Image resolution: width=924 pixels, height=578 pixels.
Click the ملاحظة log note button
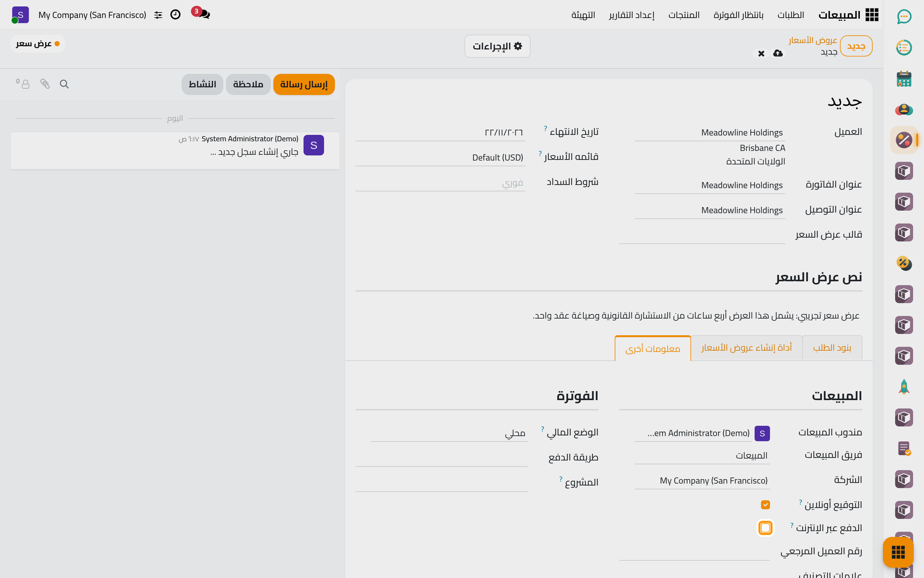pos(248,84)
